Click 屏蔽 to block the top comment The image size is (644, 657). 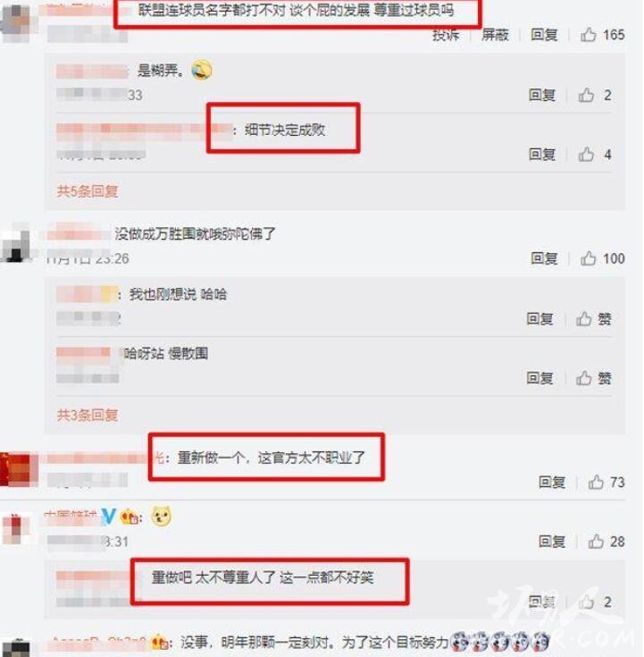[495, 35]
